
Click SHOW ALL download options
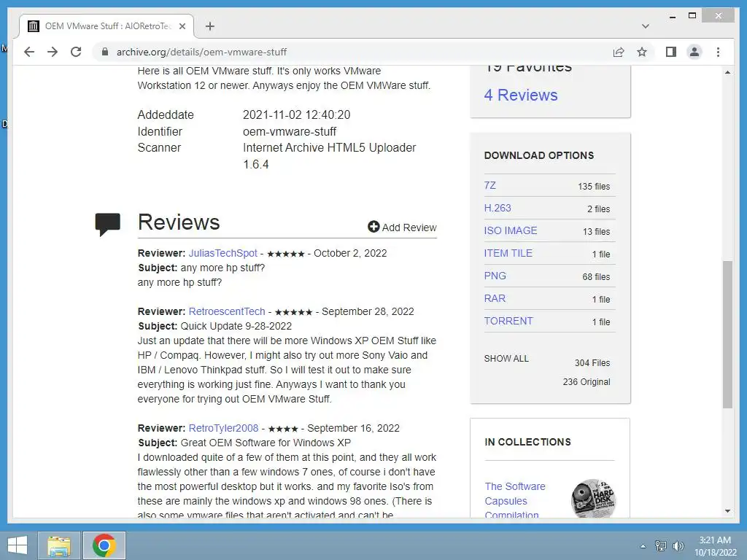click(506, 359)
